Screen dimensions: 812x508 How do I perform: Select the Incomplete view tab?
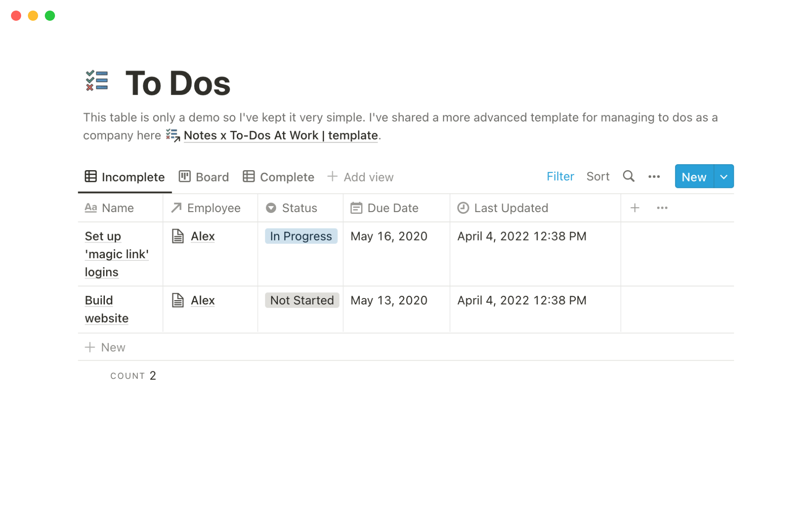tap(125, 177)
